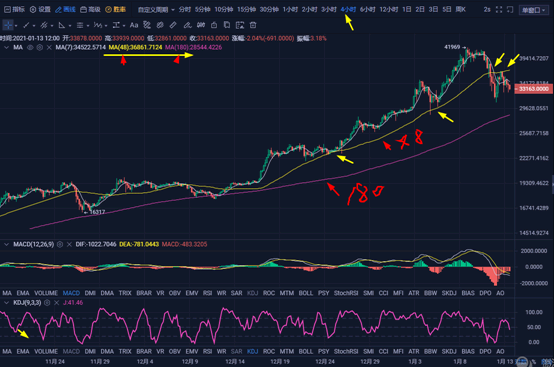
Task: Toggle the lock drawings icon
Action: pyautogui.click(x=214, y=25)
